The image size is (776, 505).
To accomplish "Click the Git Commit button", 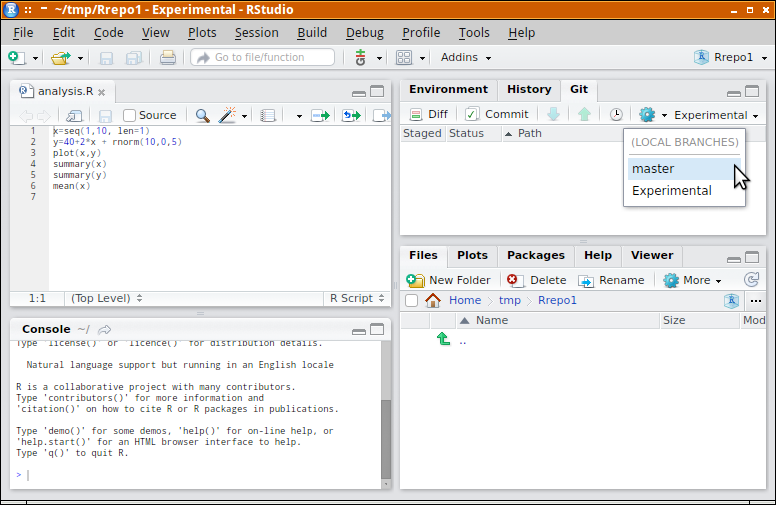I will click(x=497, y=114).
